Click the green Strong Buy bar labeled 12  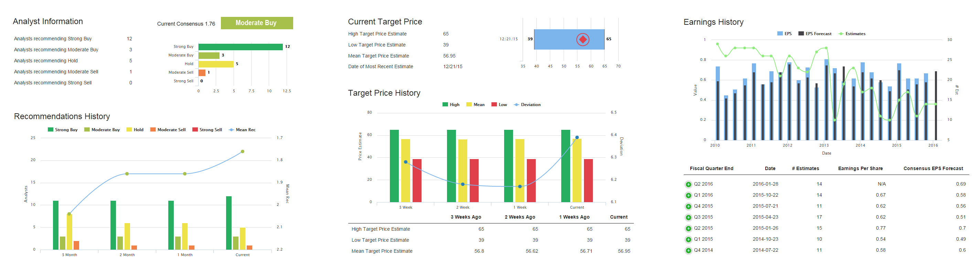tap(241, 47)
